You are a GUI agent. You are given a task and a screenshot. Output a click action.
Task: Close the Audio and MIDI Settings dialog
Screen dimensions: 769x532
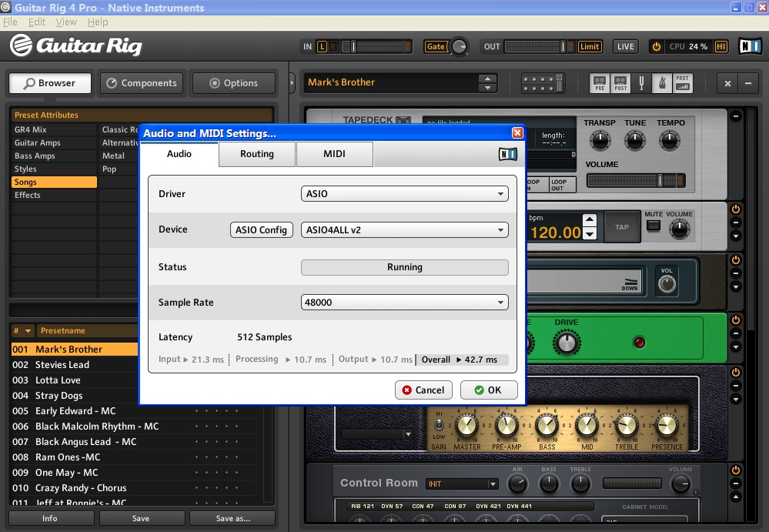tap(517, 133)
